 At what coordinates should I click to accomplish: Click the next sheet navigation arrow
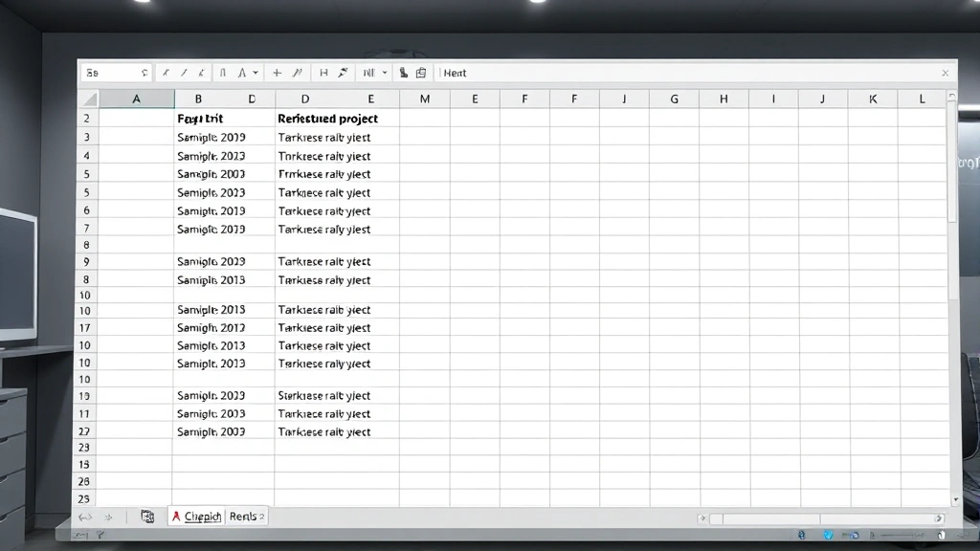coord(108,517)
